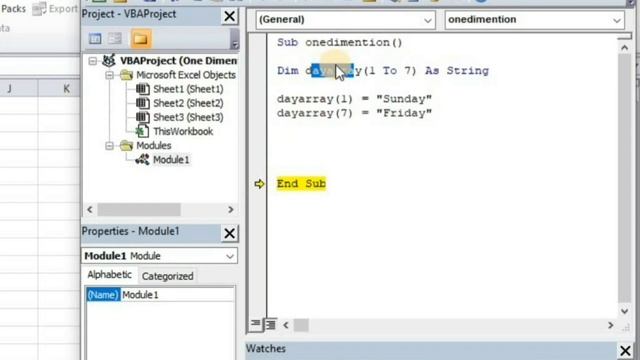The height and width of the screenshot is (360, 640).
Task: Click the Modules folder label
Action: (153, 146)
